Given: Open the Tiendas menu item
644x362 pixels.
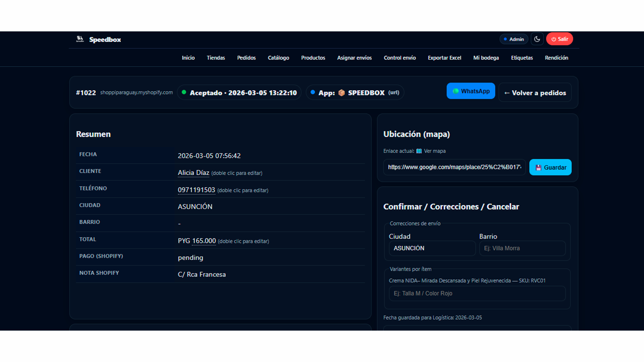Looking at the screenshot, I should pyautogui.click(x=216, y=58).
